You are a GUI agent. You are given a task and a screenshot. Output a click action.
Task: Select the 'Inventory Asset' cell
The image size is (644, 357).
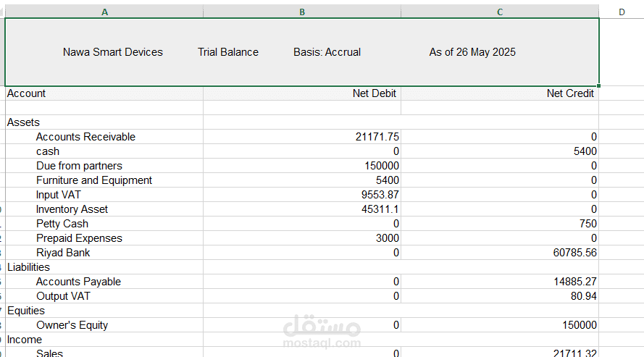[x=104, y=209]
